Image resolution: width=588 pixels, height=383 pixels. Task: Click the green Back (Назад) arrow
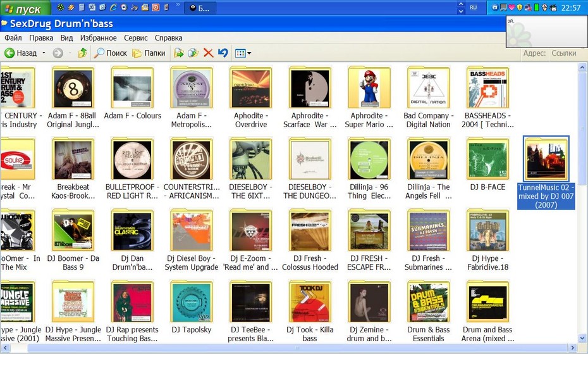(21, 53)
